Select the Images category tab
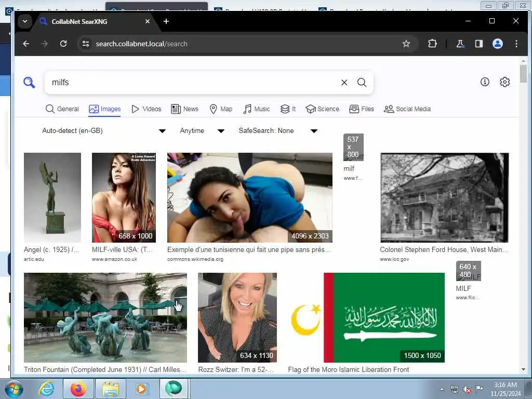 pos(104,109)
